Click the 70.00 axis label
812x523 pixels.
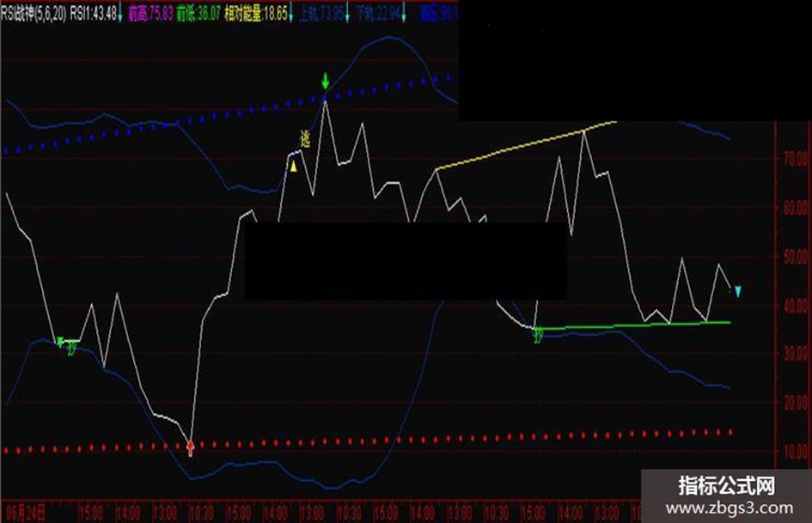(x=795, y=159)
